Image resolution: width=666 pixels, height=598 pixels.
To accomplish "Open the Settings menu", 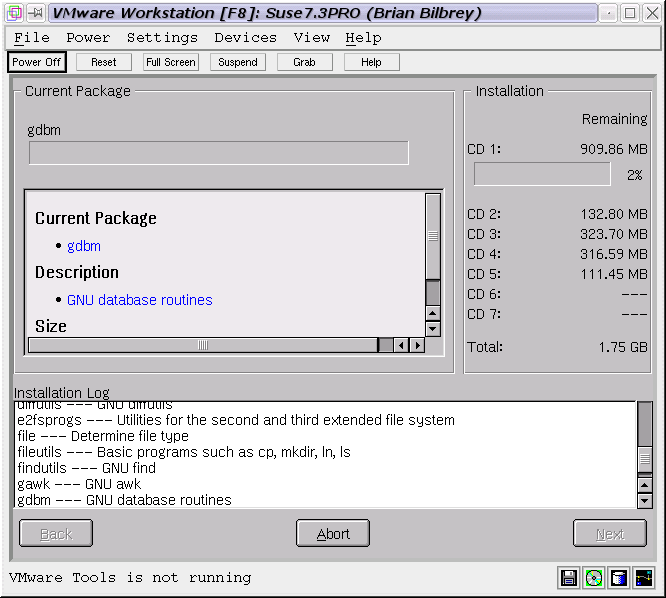I will (162, 38).
